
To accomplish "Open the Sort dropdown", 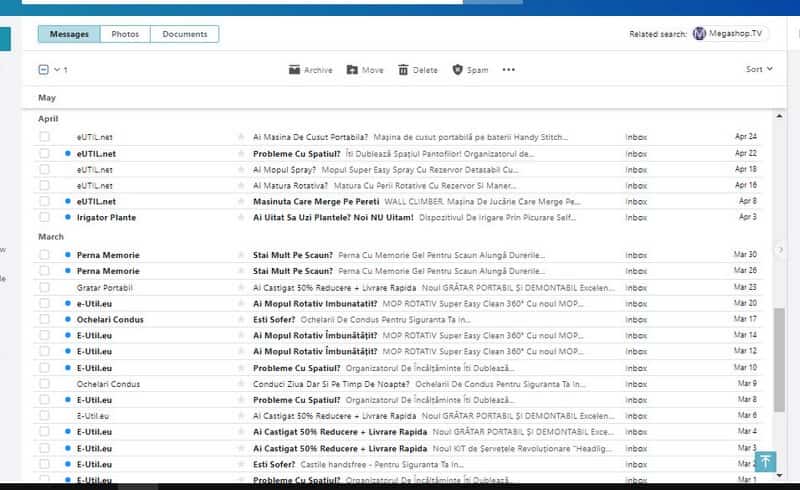I will pos(759,70).
